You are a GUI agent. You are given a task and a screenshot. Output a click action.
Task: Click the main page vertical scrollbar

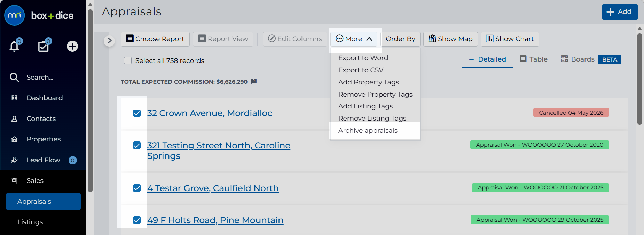(x=639, y=79)
